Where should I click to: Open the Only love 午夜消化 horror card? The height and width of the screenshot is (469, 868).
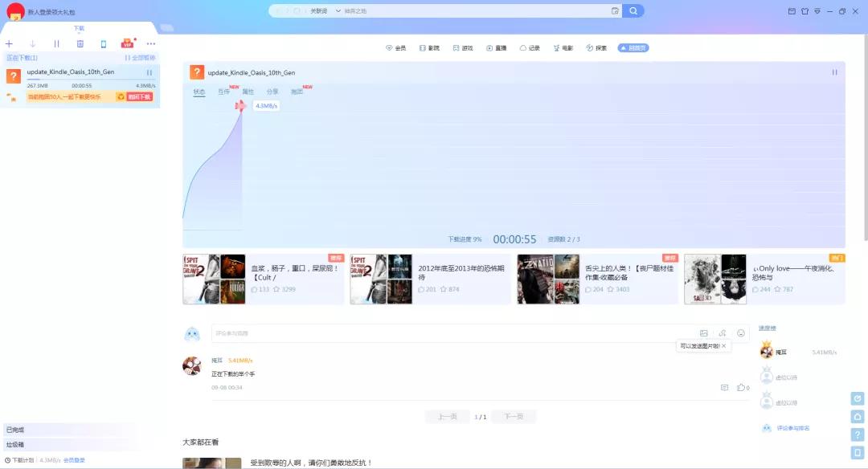[x=764, y=279]
